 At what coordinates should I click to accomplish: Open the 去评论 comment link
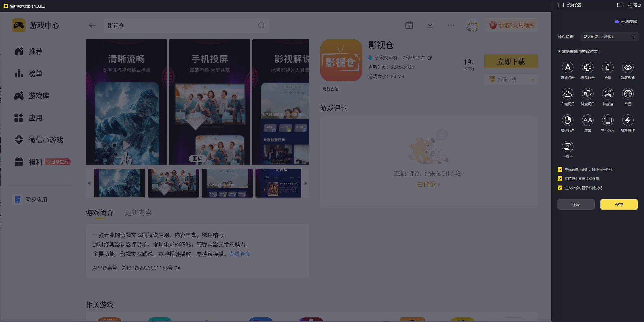pyautogui.click(x=429, y=184)
